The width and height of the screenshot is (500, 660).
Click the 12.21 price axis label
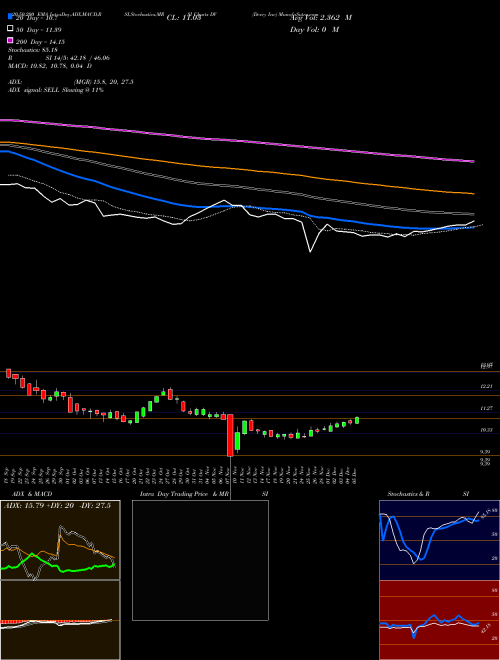pos(486,386)
